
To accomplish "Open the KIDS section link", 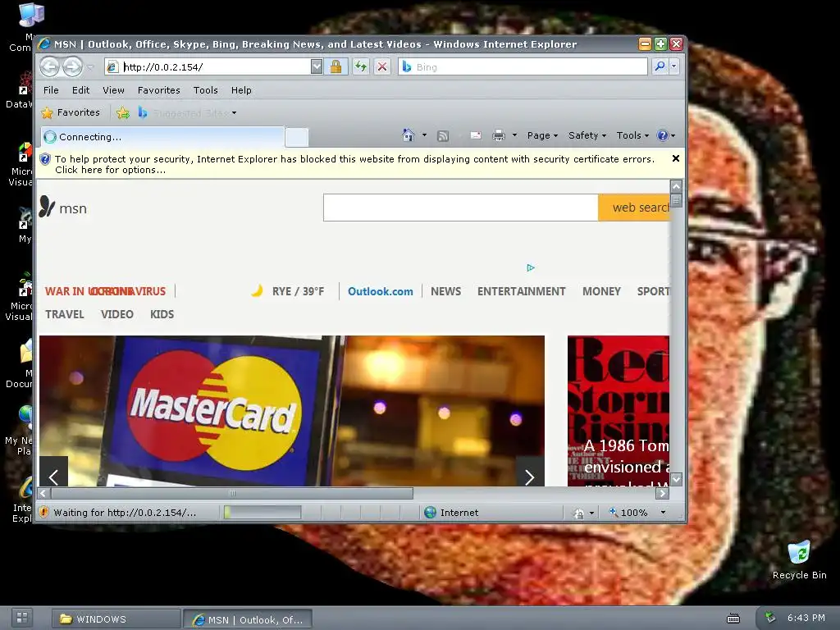I will (x=162, y=314).
